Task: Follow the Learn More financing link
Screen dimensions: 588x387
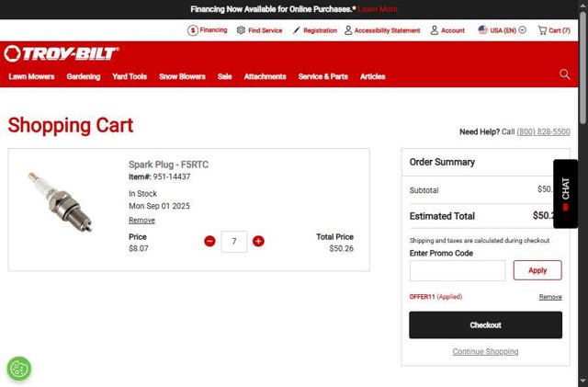Action: [378, 9]
